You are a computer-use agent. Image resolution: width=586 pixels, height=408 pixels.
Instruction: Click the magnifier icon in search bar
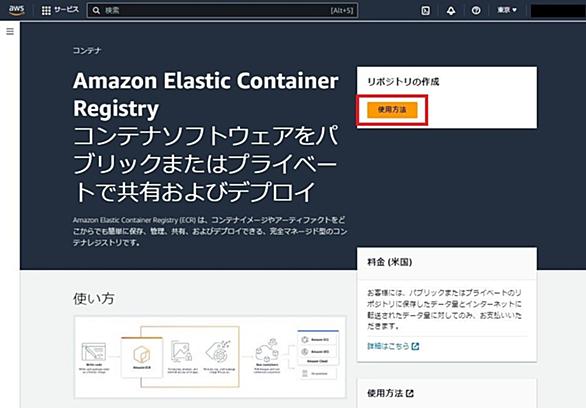[x=96, y=10]
